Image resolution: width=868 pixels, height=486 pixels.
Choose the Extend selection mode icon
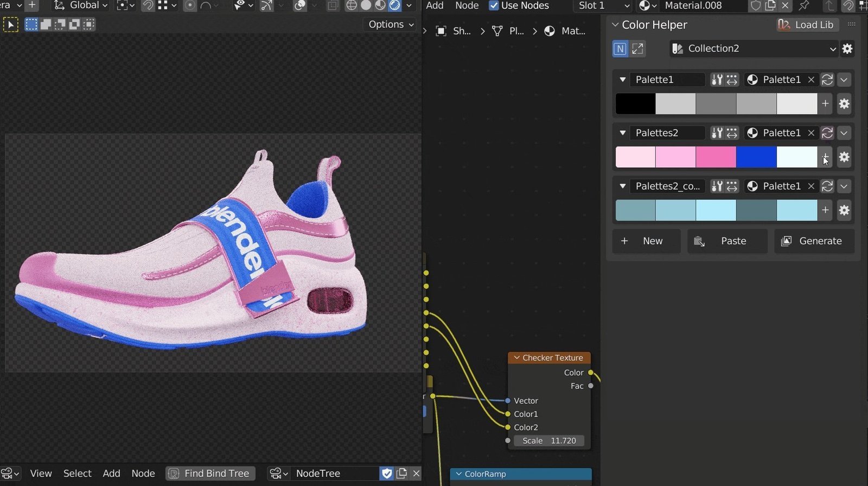[46, 24]
